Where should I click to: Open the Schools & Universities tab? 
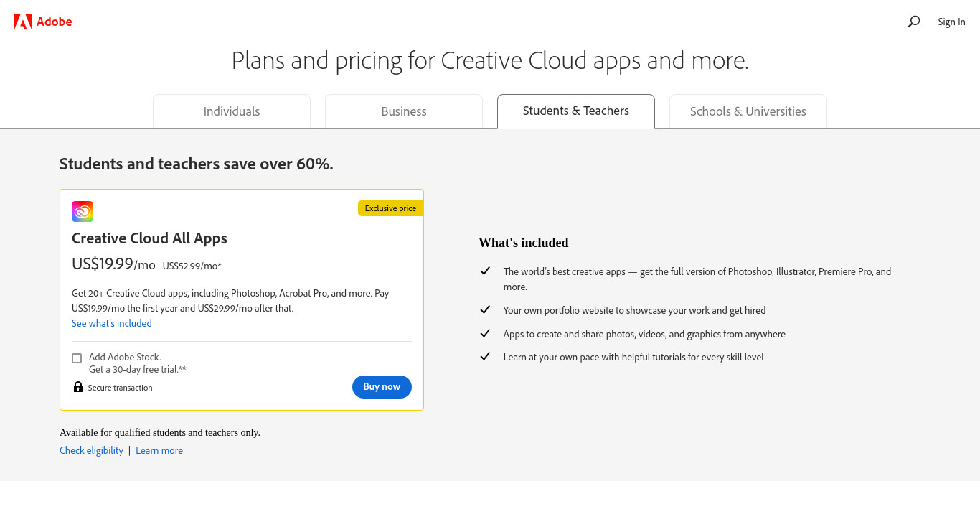(748, 111)
